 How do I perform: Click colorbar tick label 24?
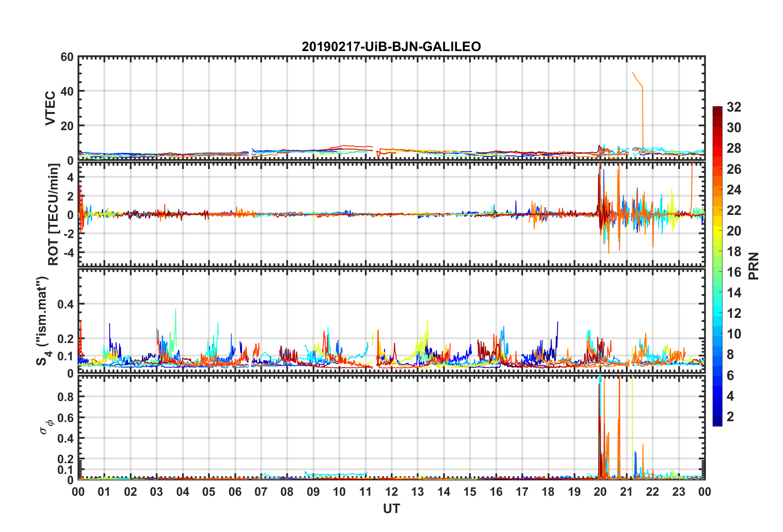[734, 190]
